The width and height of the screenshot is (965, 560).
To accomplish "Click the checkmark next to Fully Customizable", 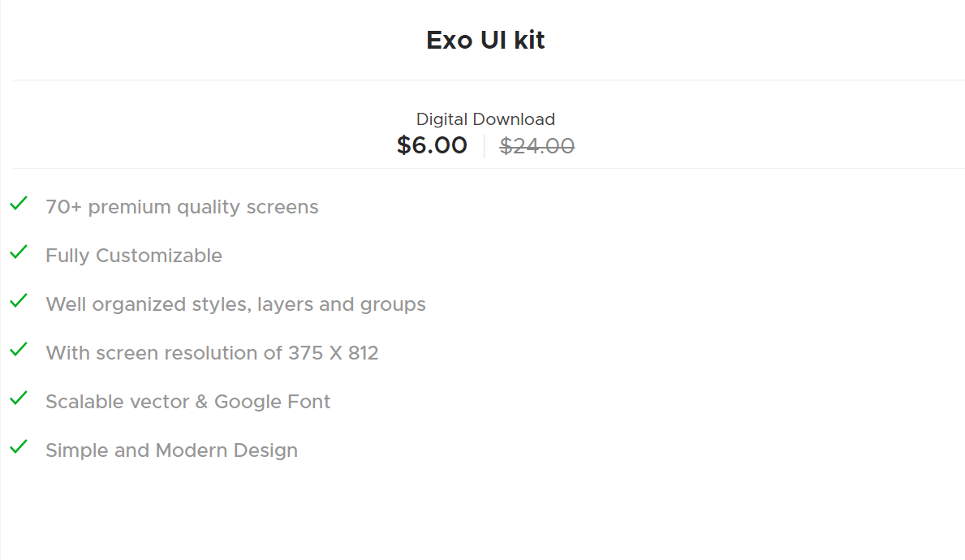I will click(x=19, y=252).
